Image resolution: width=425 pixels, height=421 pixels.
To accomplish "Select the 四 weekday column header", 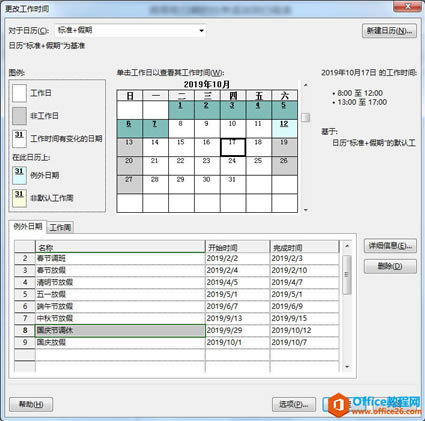I will (x=233, y=96).
